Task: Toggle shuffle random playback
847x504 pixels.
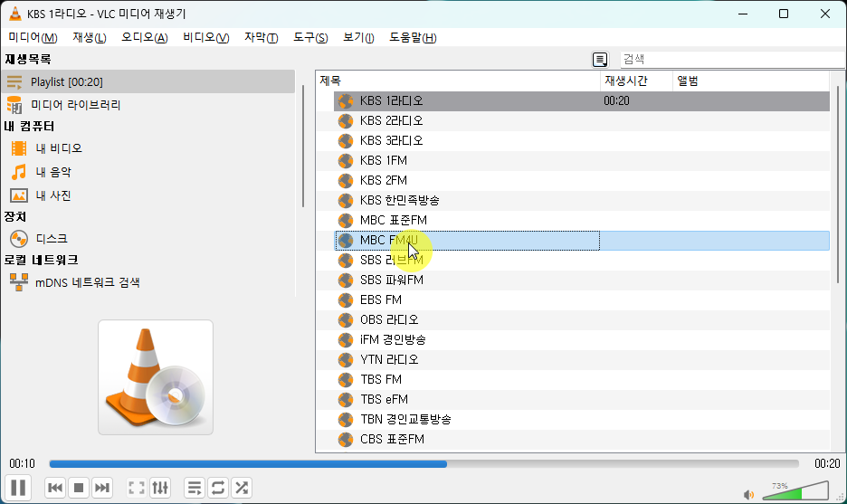Action: 242,488
